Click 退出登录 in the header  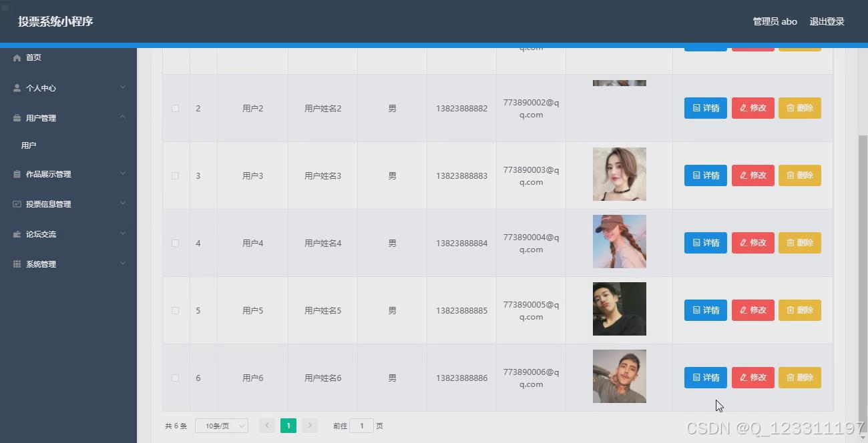[827, 21]
